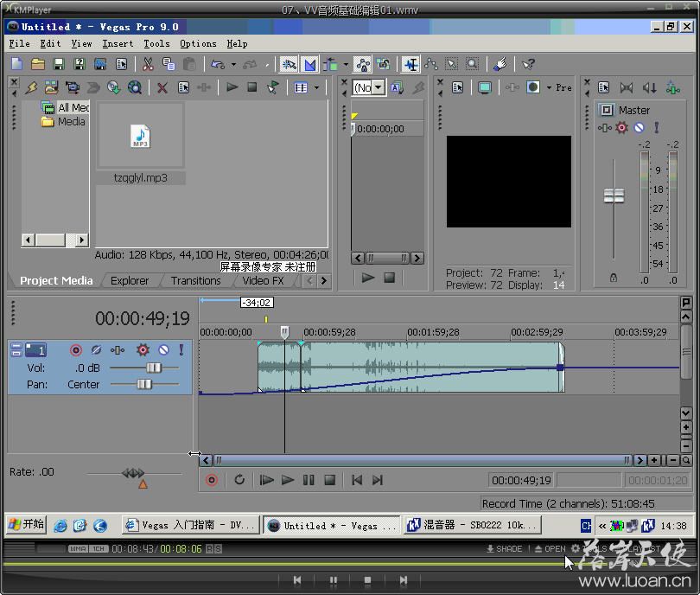The image size is (700, 595).
Task: Open preview quality dropdown arrow
Action: point(549,87)
